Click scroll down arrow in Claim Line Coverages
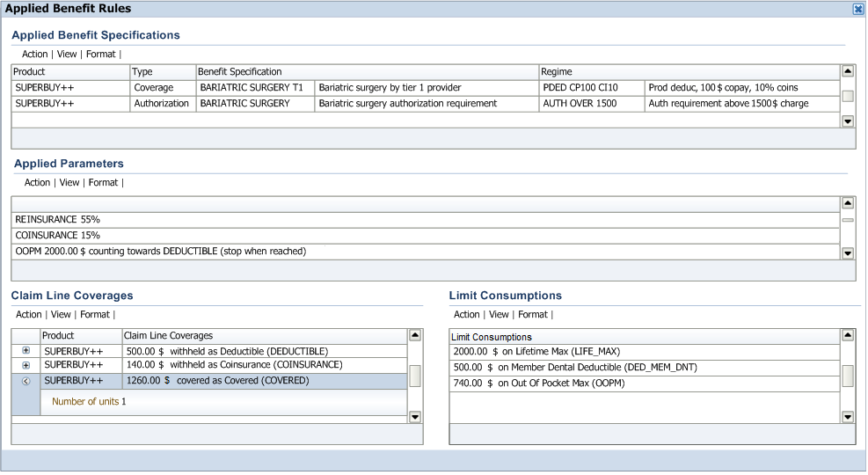The height and width of the screenshot is (475, 868). point(414,417)
